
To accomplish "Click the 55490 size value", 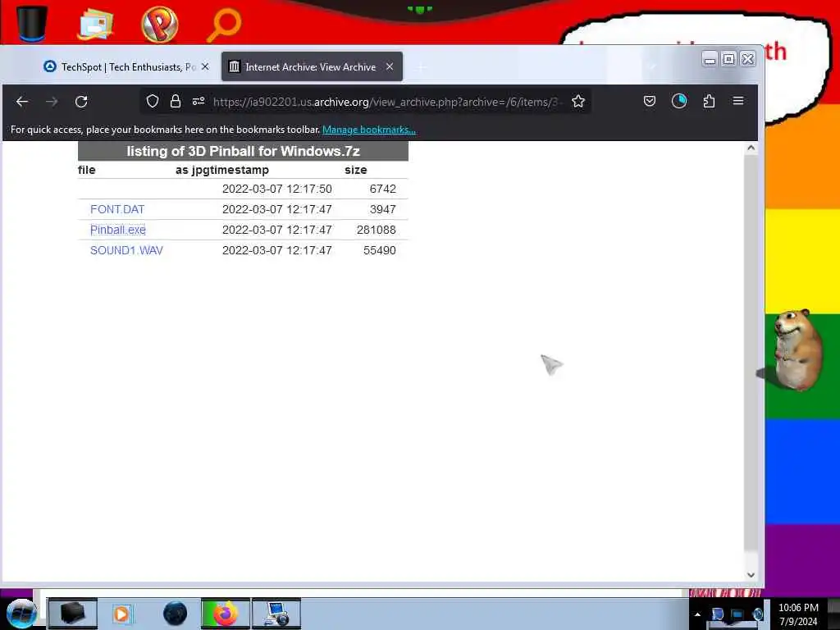I will (379, 250).
